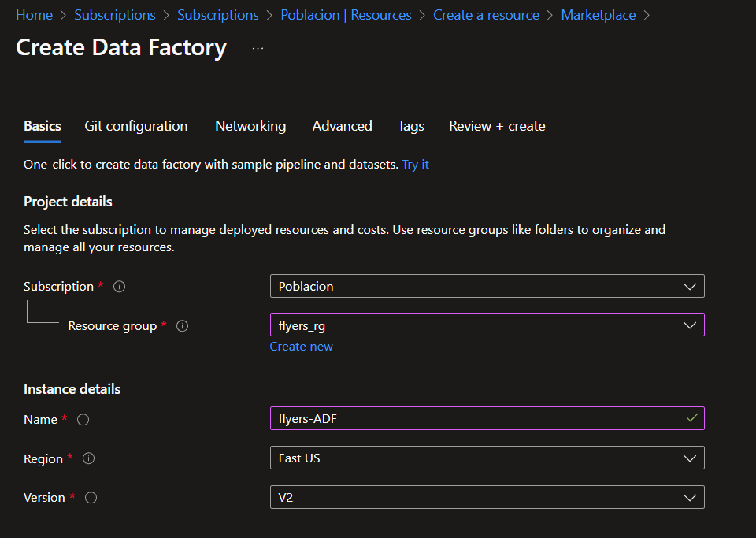
Task: Open the second Subscriptions breadcrumb
Action: click(218, 15)
